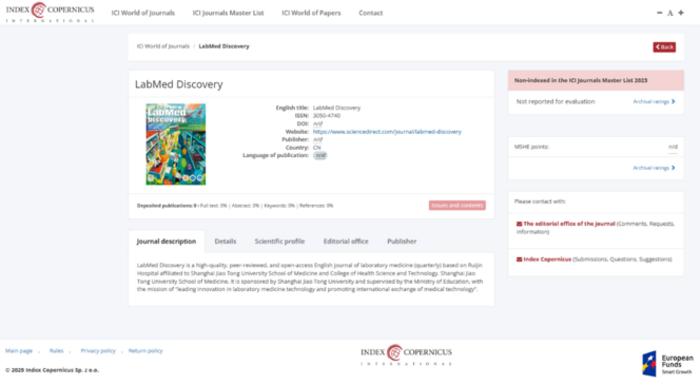Open the Publisher tab
The height and width of the screenshot is (385, 700).
coord(401,241)
